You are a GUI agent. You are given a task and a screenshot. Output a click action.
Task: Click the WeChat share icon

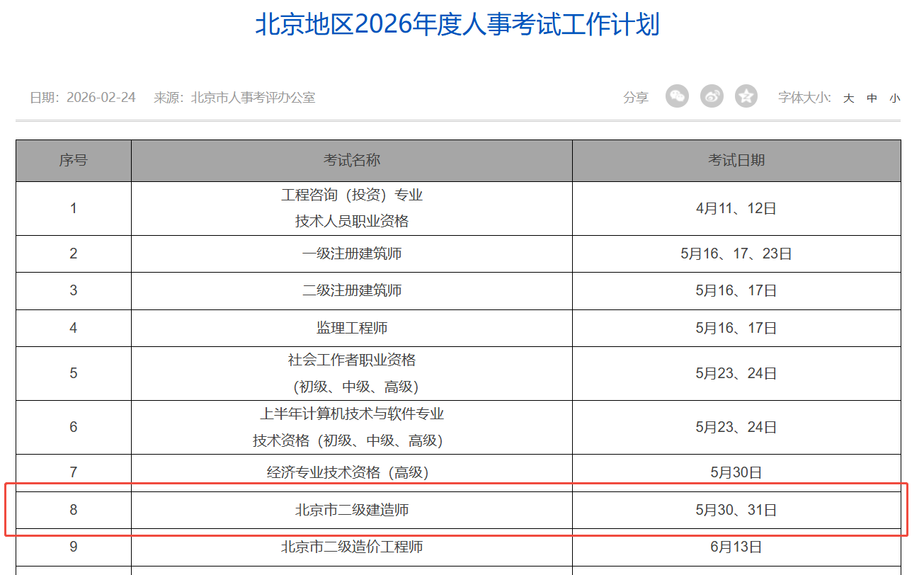click(x=677, y=96)
